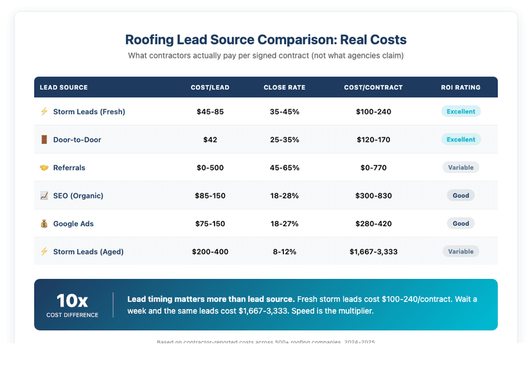Image resolution: width=532 pixels, height=392 pixels.
Task: Click the ROI RATING column header
Action: (x=461, y=87)
